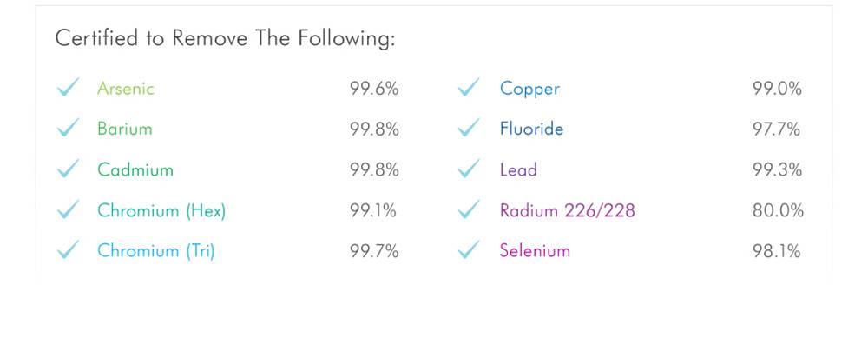
Task: Click the 80.0% removal value for Radium
Action: (778, 211)
